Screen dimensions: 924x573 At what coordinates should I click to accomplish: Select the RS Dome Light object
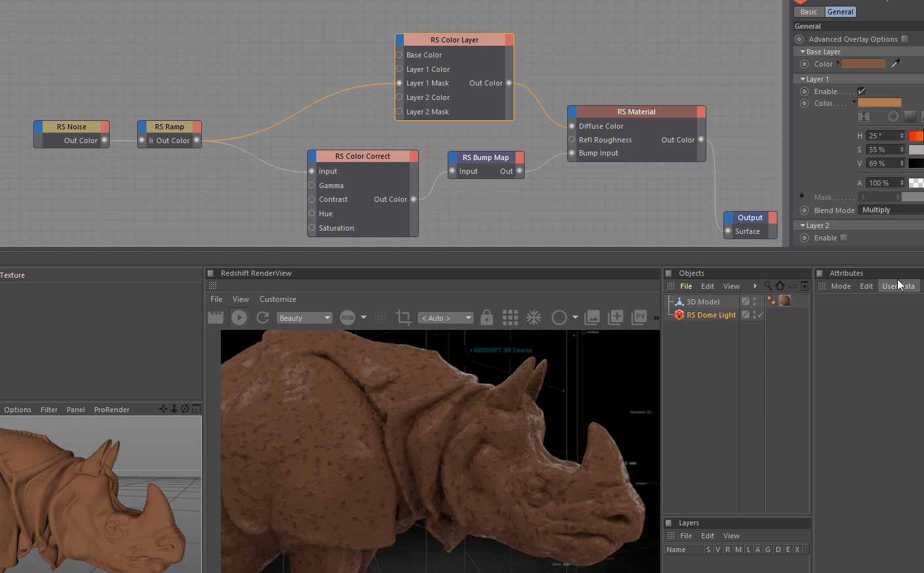click(710, 315)
